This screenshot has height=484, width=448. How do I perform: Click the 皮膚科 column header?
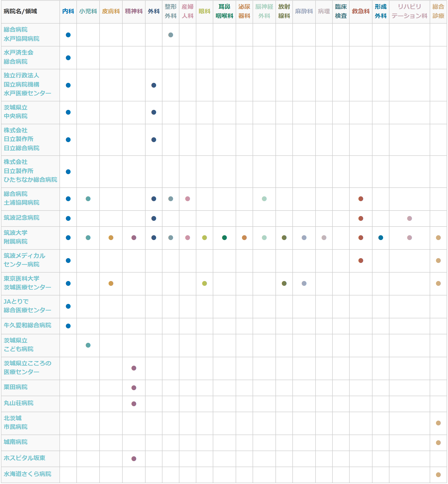pos(111,11)
